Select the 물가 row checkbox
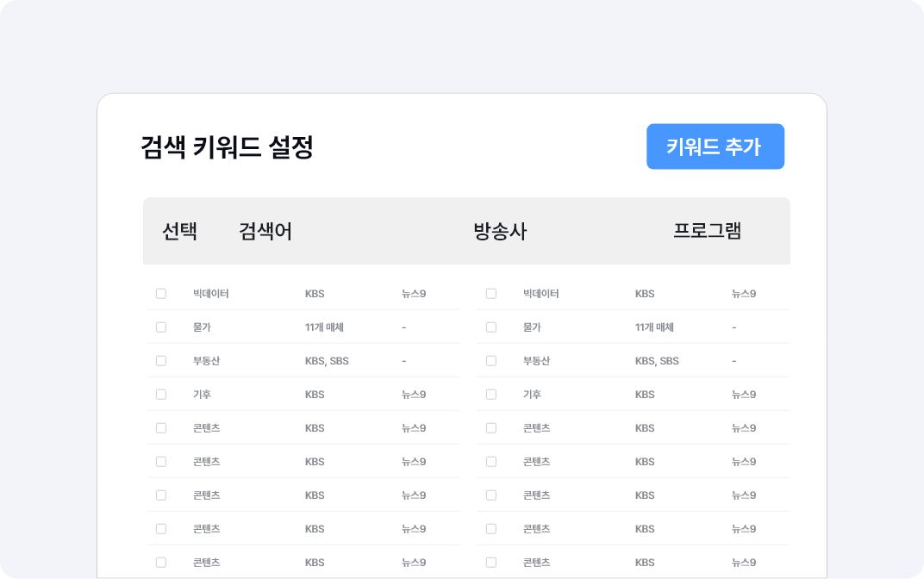 pos(161,327)
